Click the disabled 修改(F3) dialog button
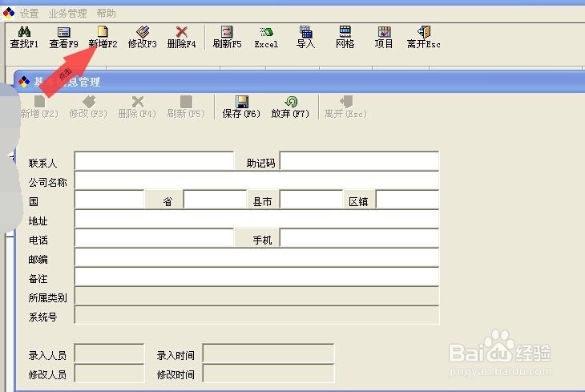Viewport: 585px width, 392px height. [x=88, y=107]
